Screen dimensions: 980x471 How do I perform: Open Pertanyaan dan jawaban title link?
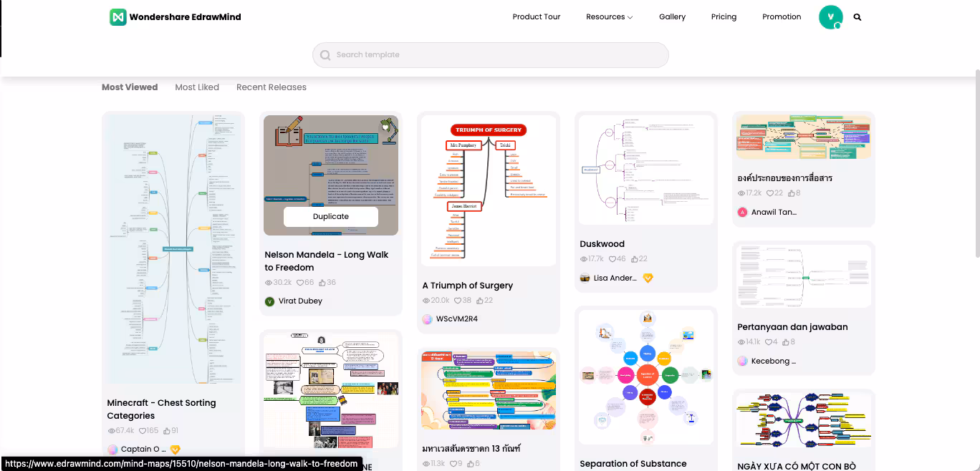click(x=792, y=327)
